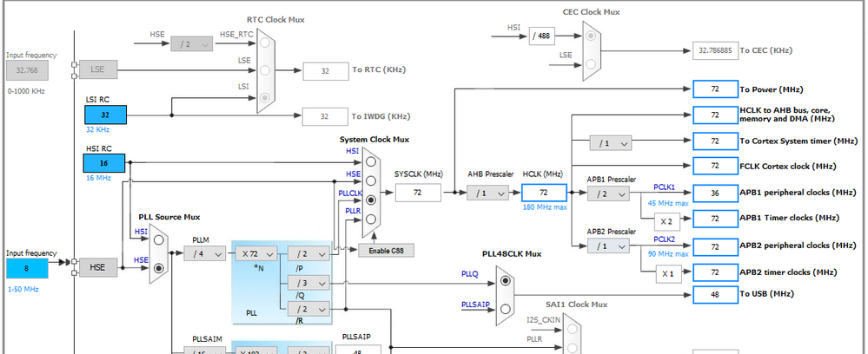The image size is (868, 354).
Task: Select LSI input in RTC Clock Mux
Action: tap(265, 97)
